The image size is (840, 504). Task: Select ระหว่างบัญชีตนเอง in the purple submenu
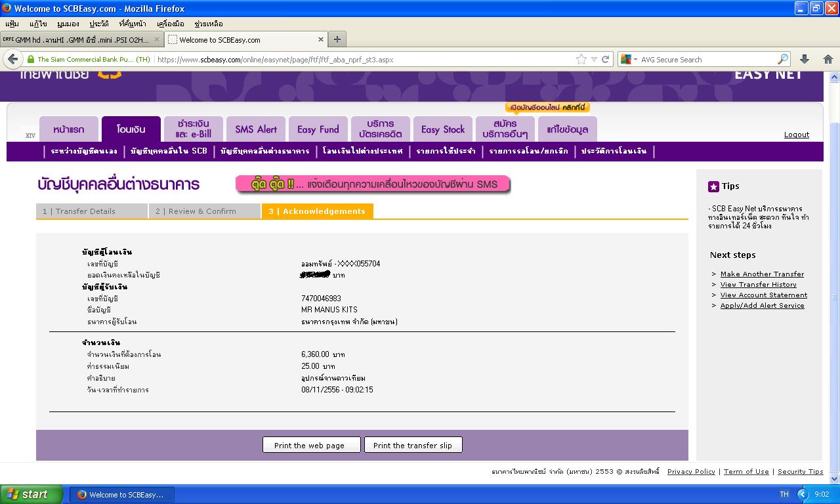(84, 151)
